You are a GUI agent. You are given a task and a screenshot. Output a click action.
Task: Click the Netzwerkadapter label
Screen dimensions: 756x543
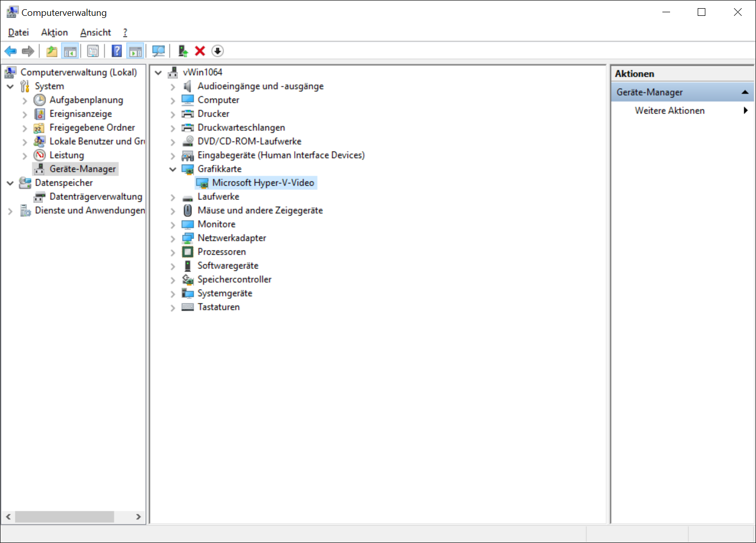(x=232, y=238)
